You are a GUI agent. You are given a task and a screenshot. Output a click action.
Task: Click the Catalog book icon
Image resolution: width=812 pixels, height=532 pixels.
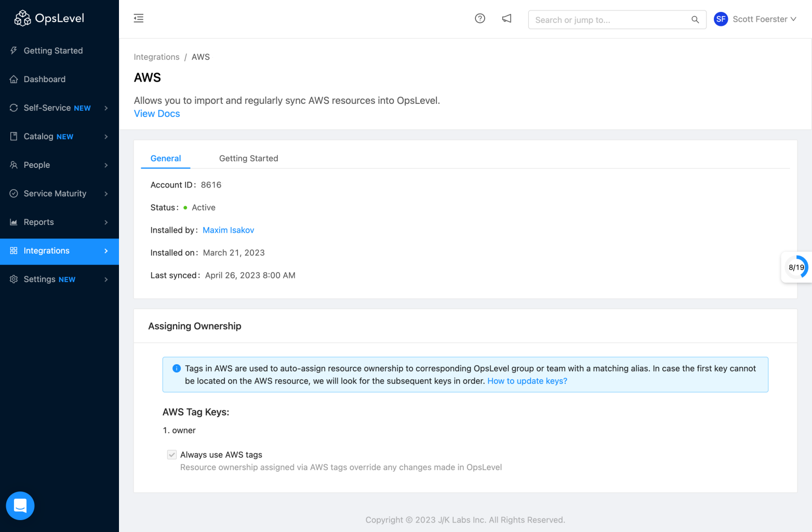tap(14, 136)
